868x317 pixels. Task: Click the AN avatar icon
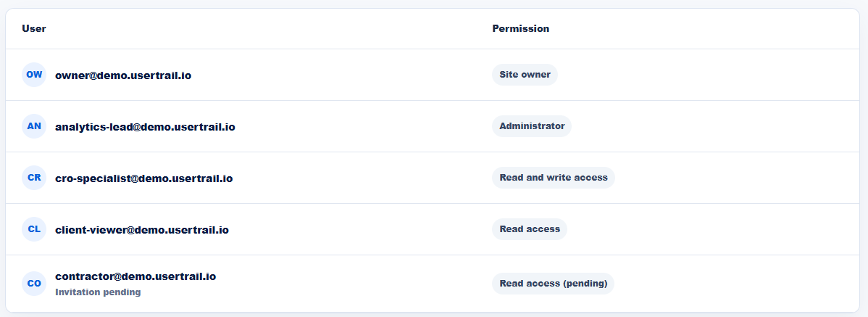click(x=34, y=126)
